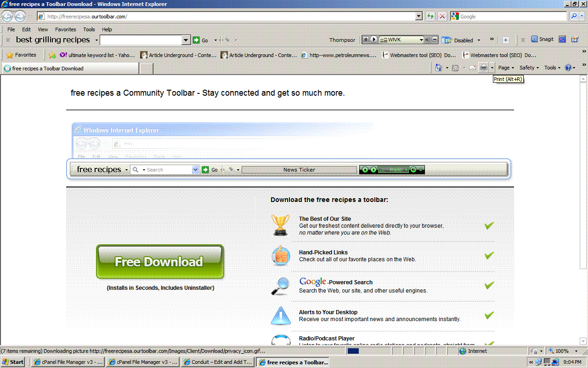Open the Windows Start button
Image resolution: width=588 pixels, height=368 pixels.
click(13, 362)
